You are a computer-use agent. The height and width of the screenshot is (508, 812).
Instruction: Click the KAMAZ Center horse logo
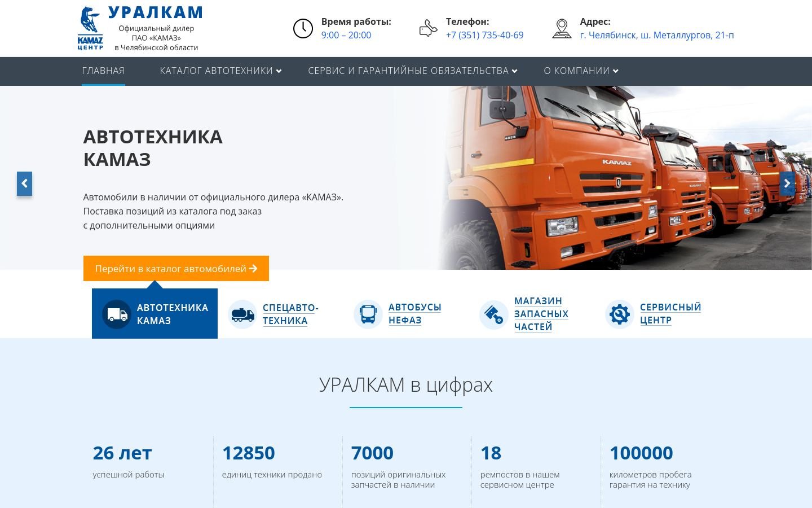point(90,28)
